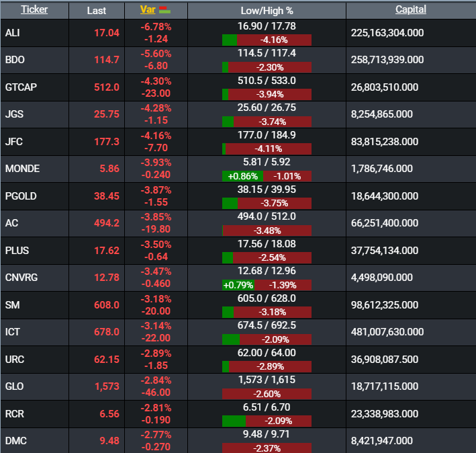Viewport: 476px width, 453px height.
Task: Click ALI variation -6.78%
Action: 156,27
